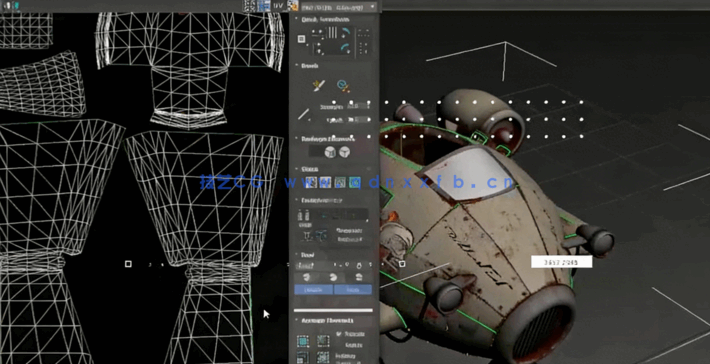Click the white grid icon left of the blue grid icon
This screenshot has height=364, width=710.
click(x=249, y=5)
